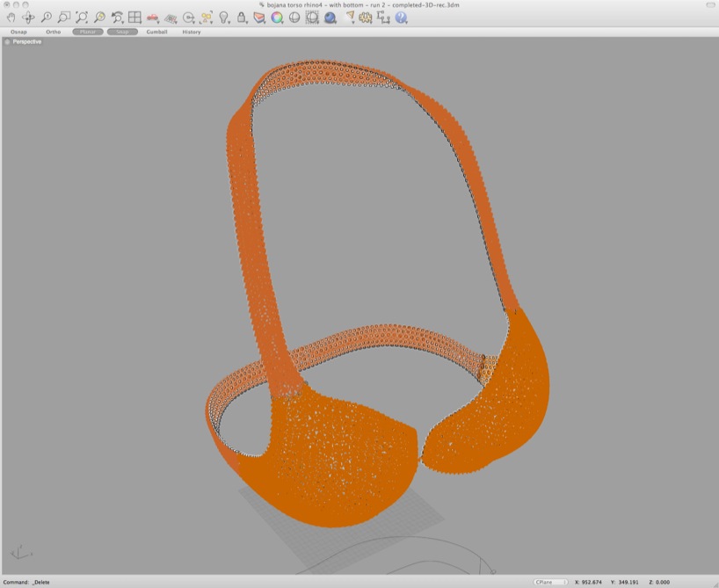Open the gear Options icon
This screenshot has height=588, width=719.
pos(366,18)
